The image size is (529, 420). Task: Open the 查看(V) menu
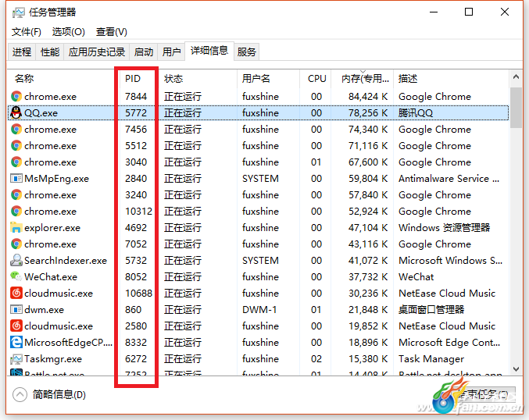(x=111, y=32)
